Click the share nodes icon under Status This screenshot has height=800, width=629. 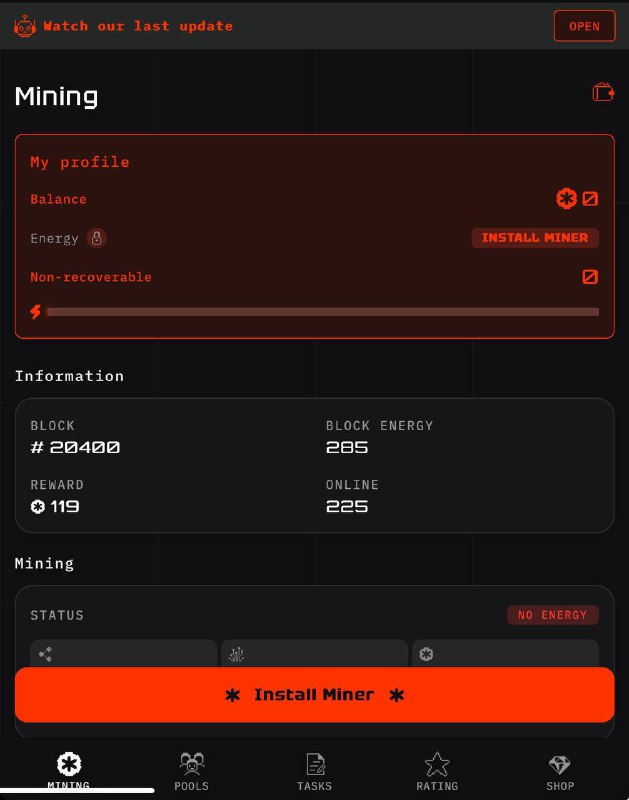45,654
